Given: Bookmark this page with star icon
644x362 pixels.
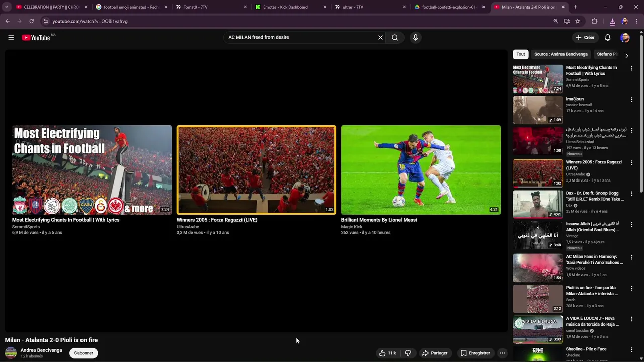Looking at the screenshot, I should point(578,21).
